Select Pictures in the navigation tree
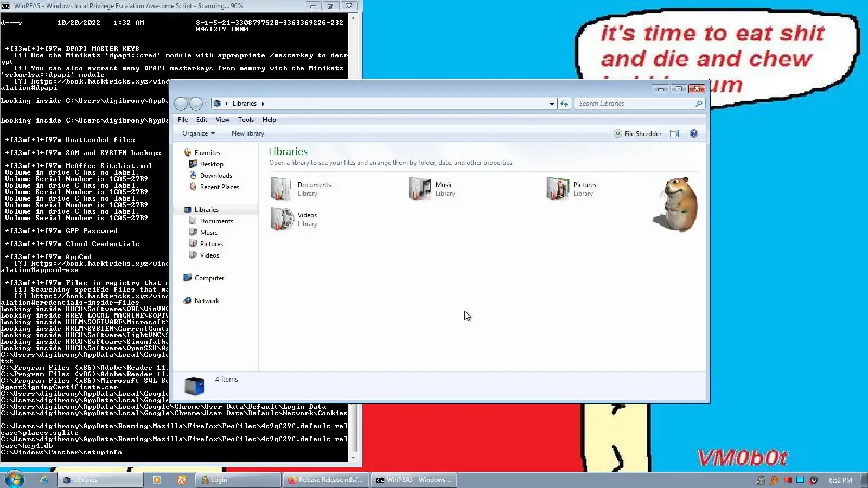868x488 pixels. tap(211, 244)
